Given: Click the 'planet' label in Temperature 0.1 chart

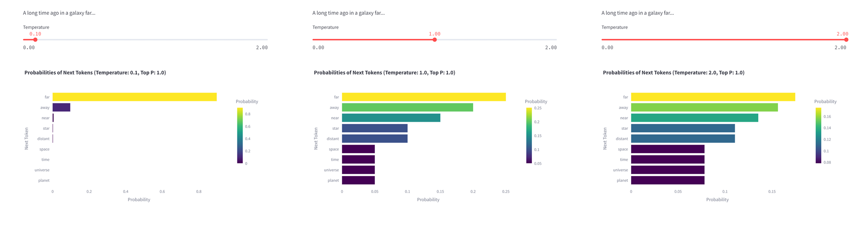Looking at the screenshot, I should 44,180.
